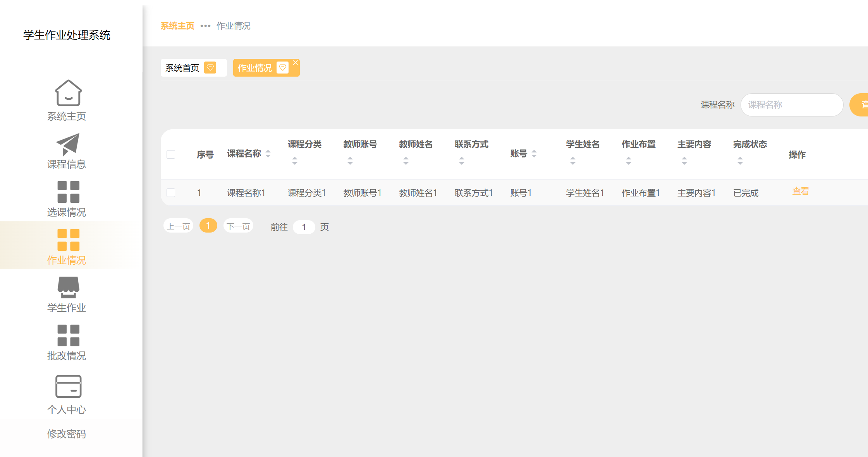The width and height of the screenshot is (868, 457).
Task: Sort by 课程名称 column arrows
Action: [268, 154]
